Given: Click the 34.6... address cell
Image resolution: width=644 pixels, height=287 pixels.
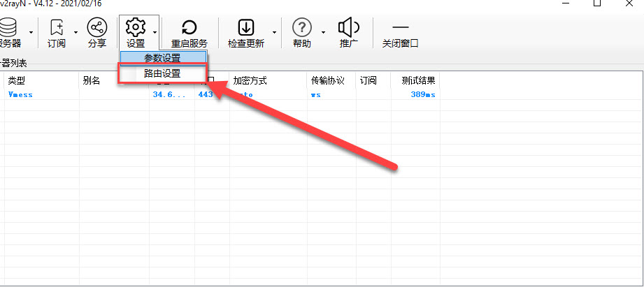Looking at the screenshot, I should coord(170,95).
